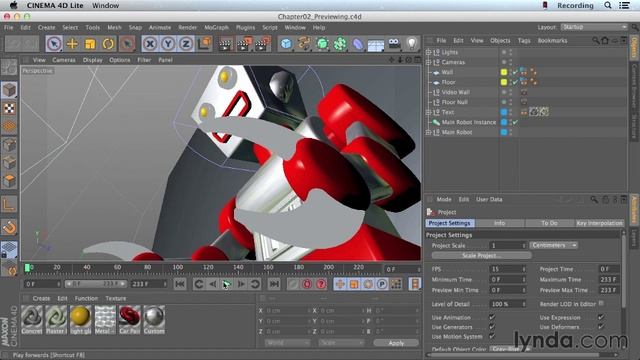Expand the Lights object group
The width and height of the screenshot is (640, 360).
pyautogui.click(x=428, y=52)
